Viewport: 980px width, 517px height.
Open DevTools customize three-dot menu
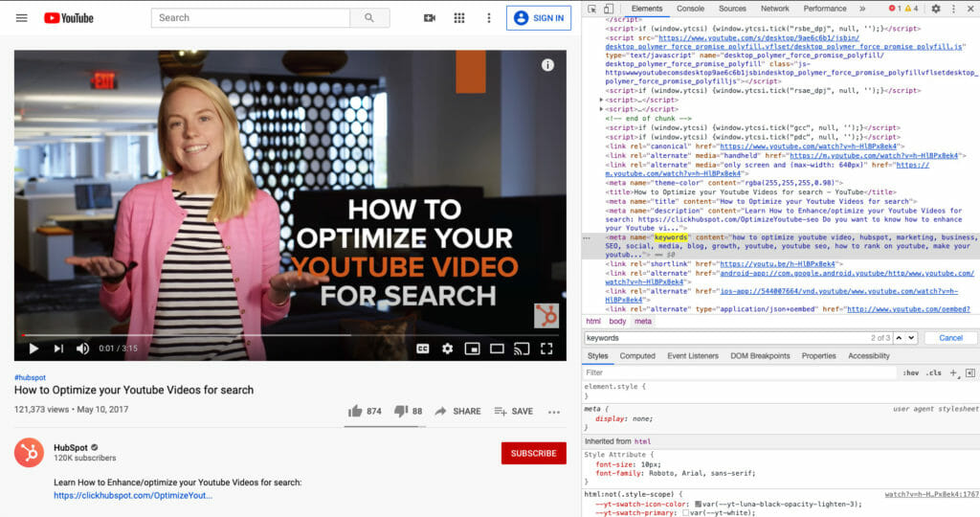(953, 9)
